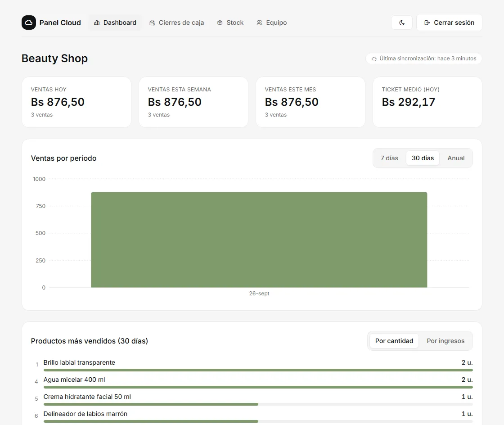Click the Beauty Shop heading

54,59
